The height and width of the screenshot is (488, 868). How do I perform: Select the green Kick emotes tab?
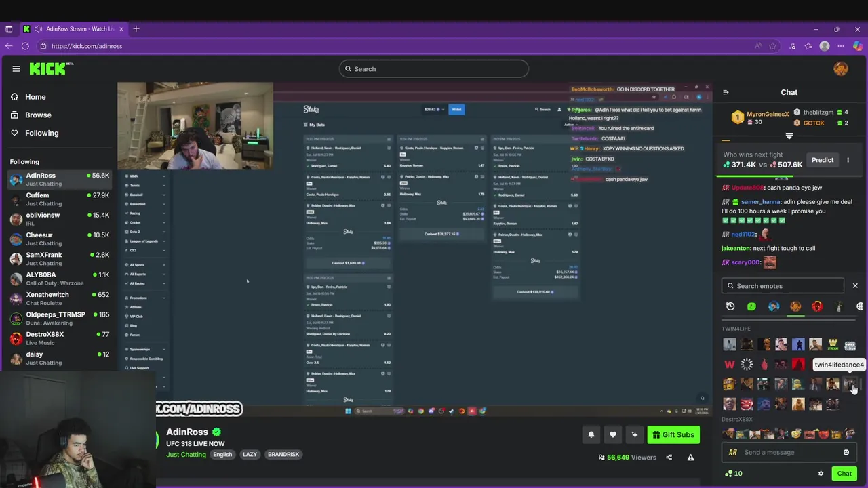[752, 306]
